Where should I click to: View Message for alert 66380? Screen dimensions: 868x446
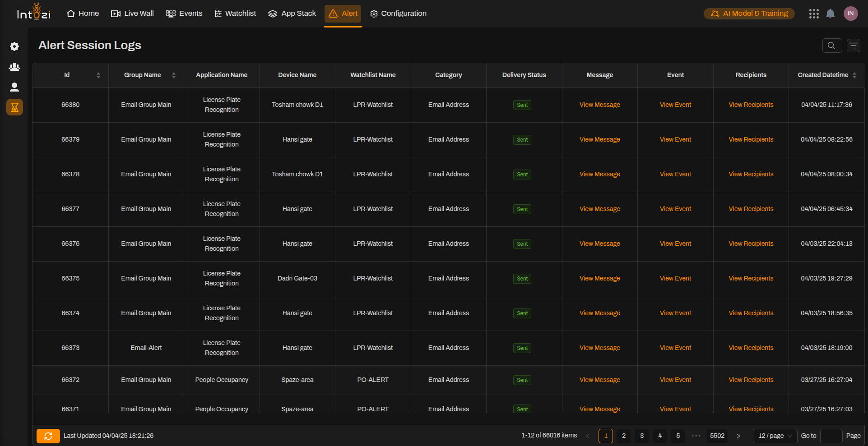pyautogui.click(x=599, y=105)
